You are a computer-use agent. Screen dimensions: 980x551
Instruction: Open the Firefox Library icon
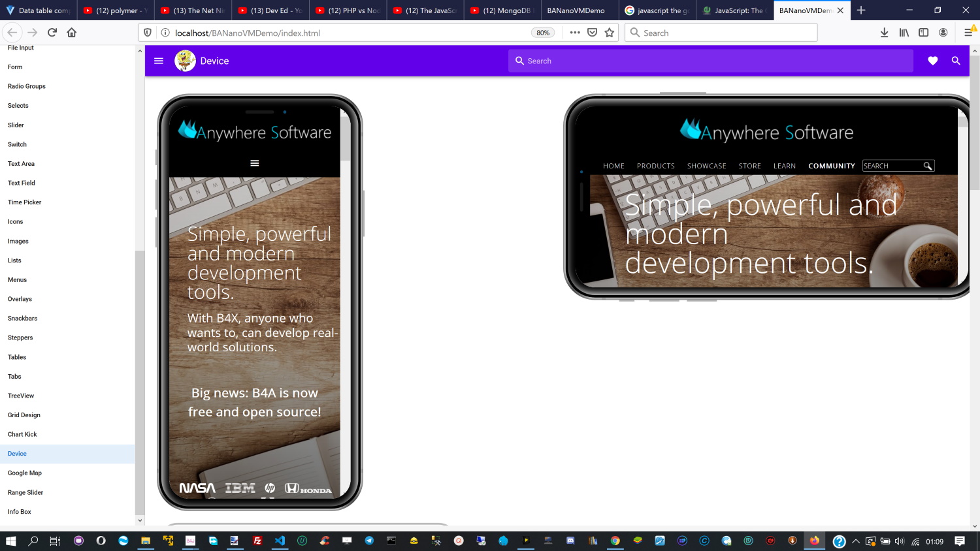904,33
